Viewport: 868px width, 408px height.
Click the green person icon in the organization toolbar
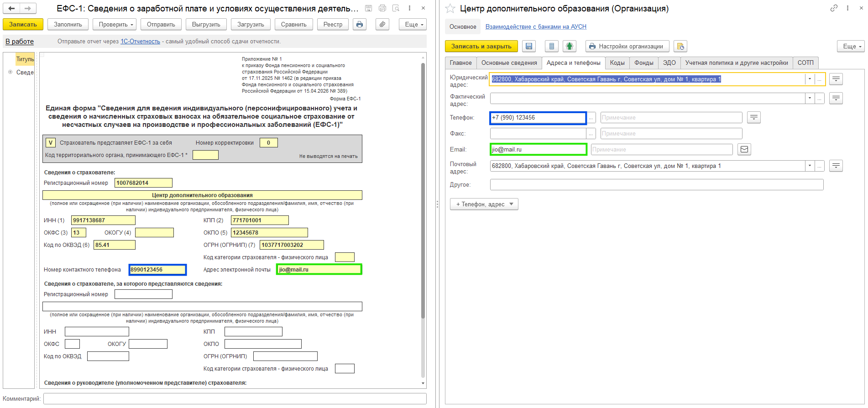[569, 46]
